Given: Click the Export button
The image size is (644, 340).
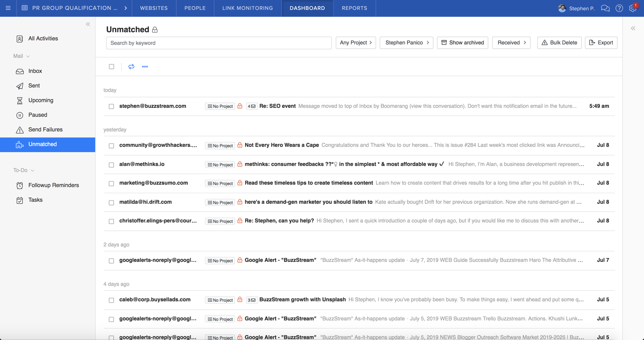Looking at the screenshot, I should tap(601, 43).
